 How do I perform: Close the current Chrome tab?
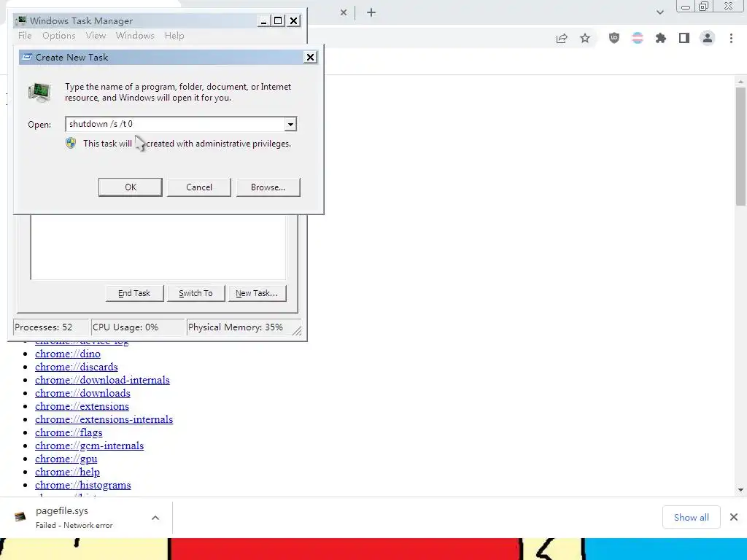(344, 12)
